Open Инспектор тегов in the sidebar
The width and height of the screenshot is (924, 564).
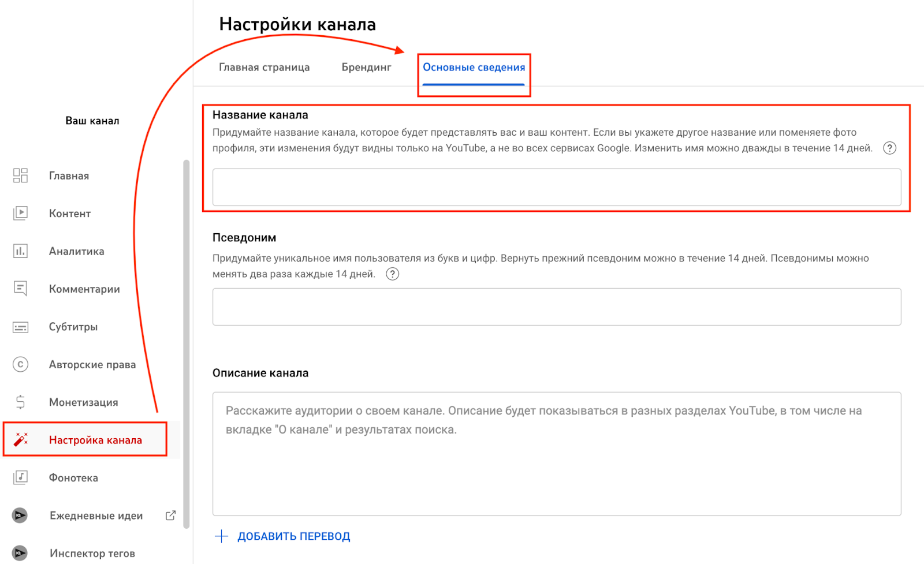pyautogui.click(x=92, y=553)
